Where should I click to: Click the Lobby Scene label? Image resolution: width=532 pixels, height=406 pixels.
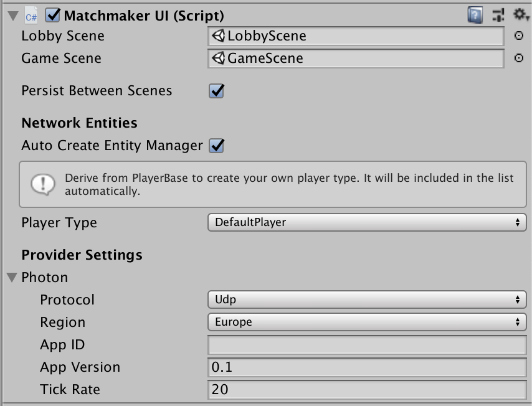coord(63,36)
